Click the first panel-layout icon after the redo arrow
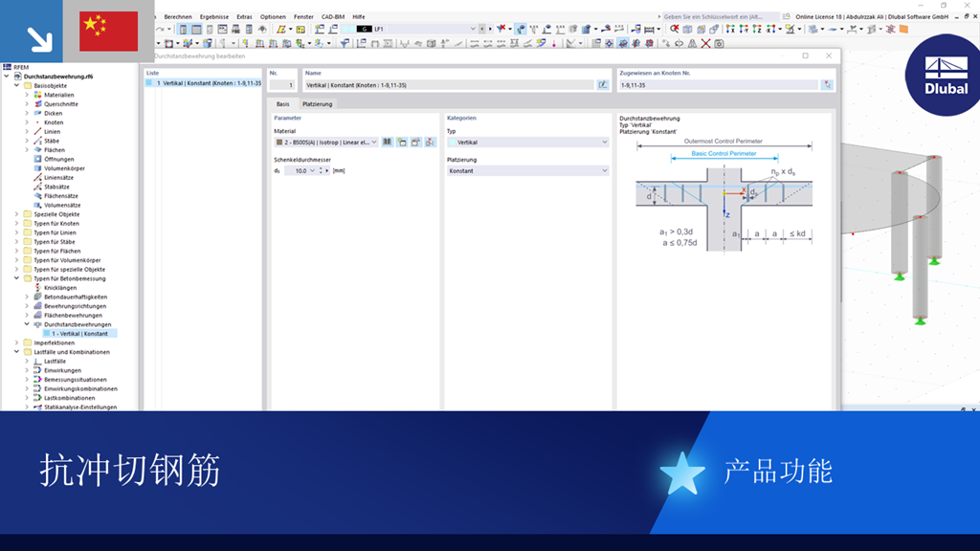 point(184,29)
